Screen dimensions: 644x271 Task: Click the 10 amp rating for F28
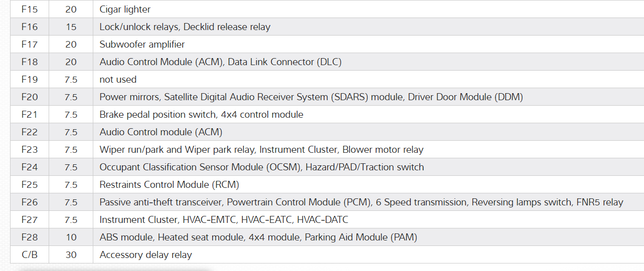(x=71, y=237)
